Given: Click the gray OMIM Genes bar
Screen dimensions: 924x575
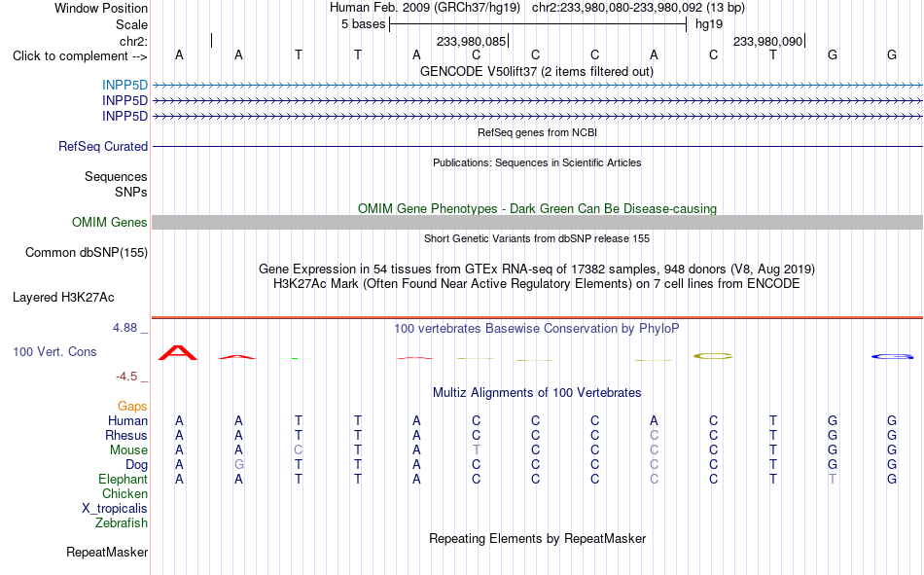Looking at the screenshot, I should click(x=537, y=223).
